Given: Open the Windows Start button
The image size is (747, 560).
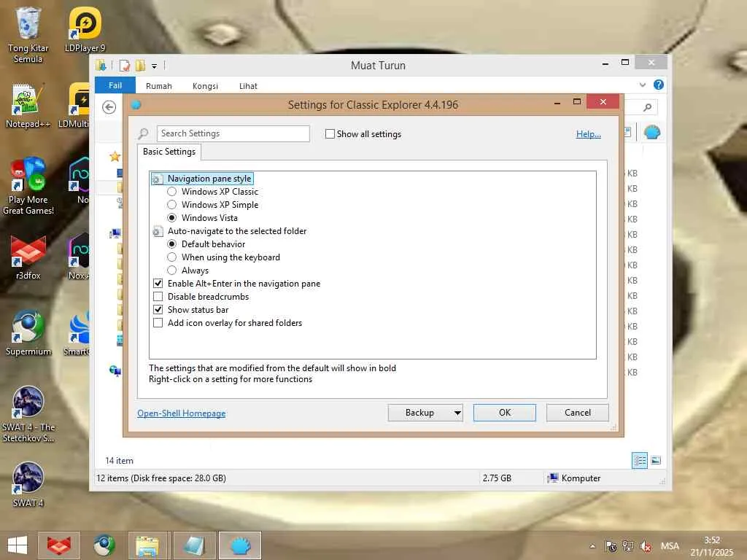Looking at the screenshot, I should tap(18, 545).
